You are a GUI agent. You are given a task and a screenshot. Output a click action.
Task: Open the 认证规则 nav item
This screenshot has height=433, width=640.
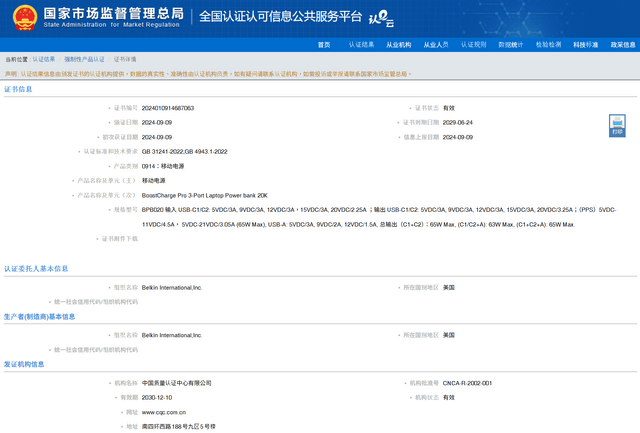[473, 45]
